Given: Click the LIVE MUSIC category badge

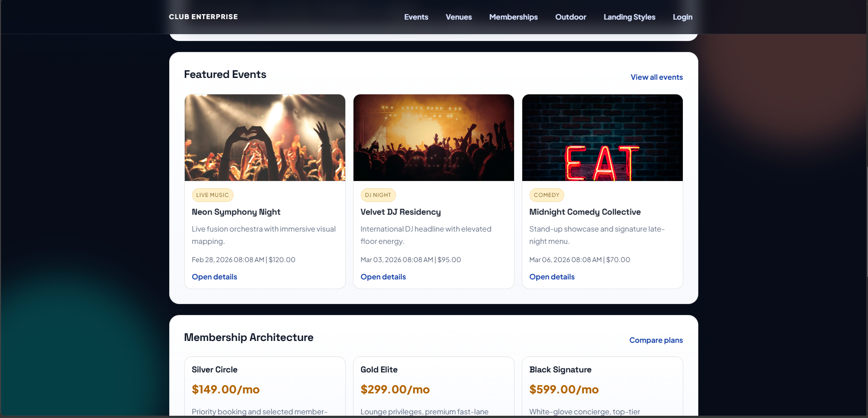Looking at the screenshot, I should (212, 195).
